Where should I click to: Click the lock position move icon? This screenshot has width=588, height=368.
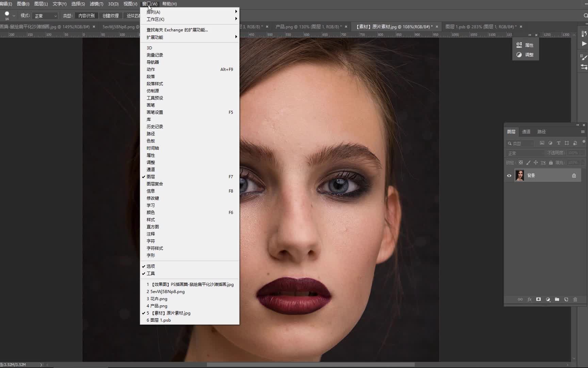pyautogui.click(x=536, y=163)
